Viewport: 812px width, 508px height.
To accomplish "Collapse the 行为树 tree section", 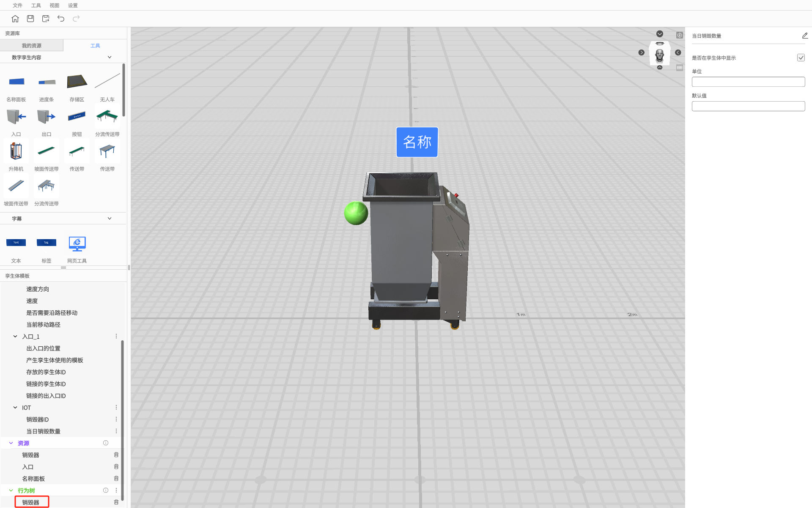I will pyautogui.click(x=11, y=490).
